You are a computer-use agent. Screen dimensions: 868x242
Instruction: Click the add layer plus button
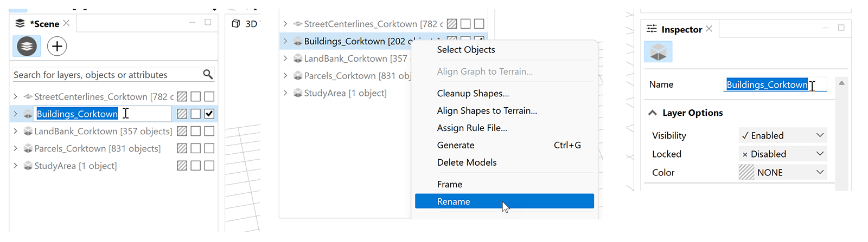57,47
